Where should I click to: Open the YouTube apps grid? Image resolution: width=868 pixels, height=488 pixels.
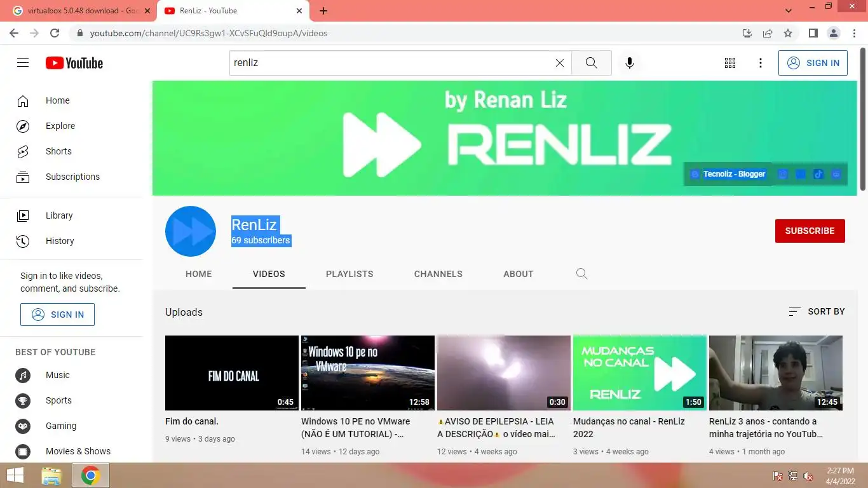730,63
